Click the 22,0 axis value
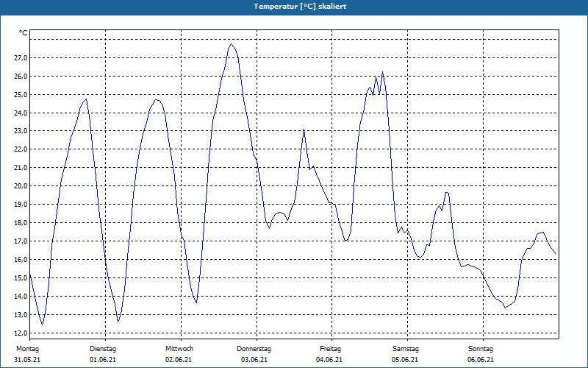588x368 pixels. click(21, 149)
